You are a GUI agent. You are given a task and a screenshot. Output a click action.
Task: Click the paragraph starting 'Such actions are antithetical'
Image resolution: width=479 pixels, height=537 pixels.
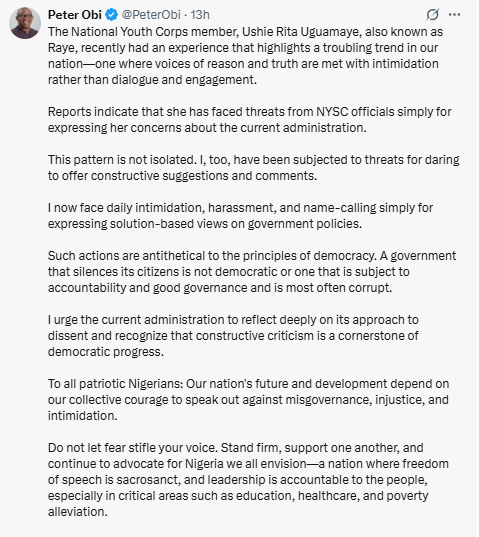252,272
